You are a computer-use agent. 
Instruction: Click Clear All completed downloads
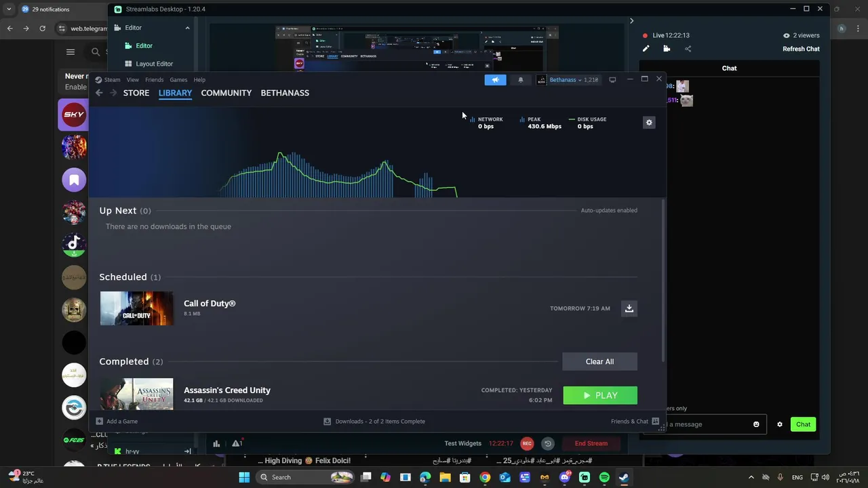point(599,362)
